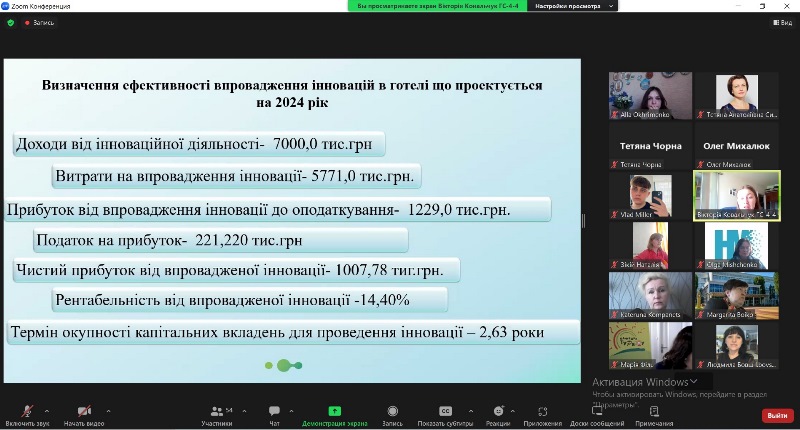Switch layout using Вид button
Viewport: 800px width, 430px height.
[783, 22]
